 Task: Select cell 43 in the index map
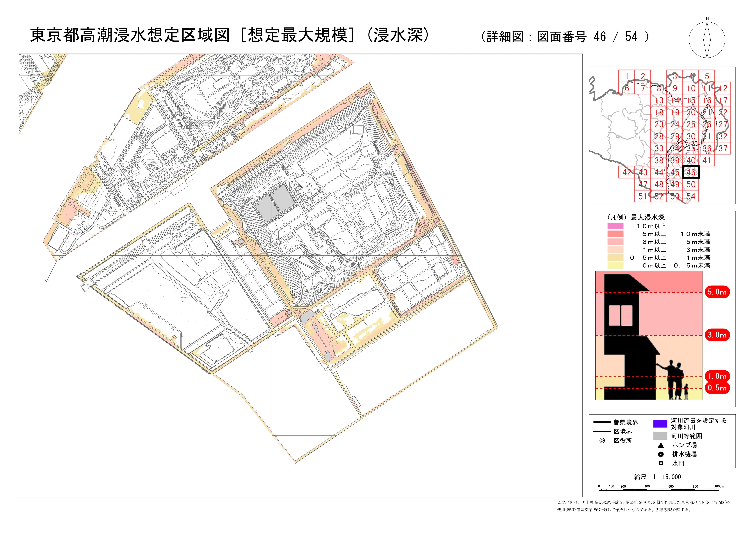click(643, 172)
